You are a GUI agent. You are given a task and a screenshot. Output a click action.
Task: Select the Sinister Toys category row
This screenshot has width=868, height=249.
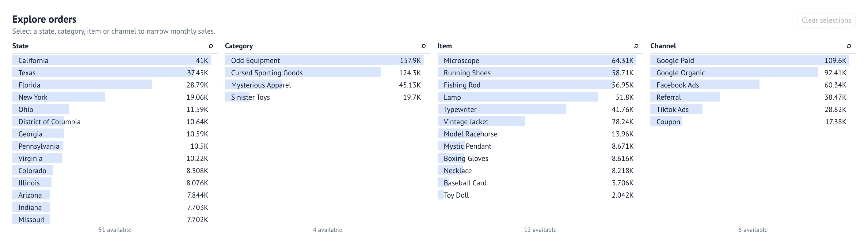coord(324,97)
